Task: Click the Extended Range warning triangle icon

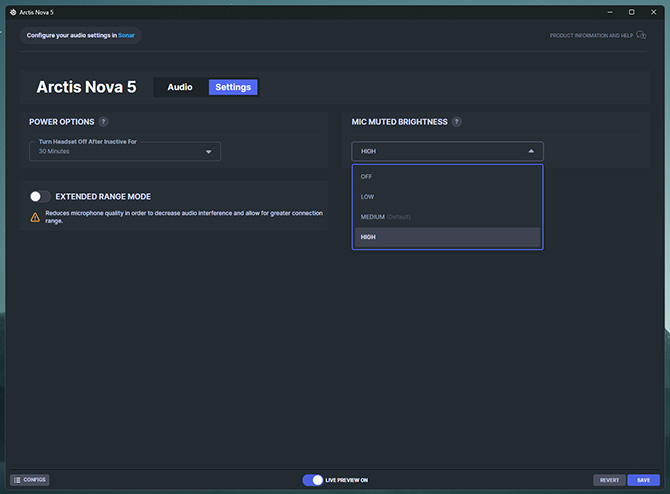Action: point(35,217)
